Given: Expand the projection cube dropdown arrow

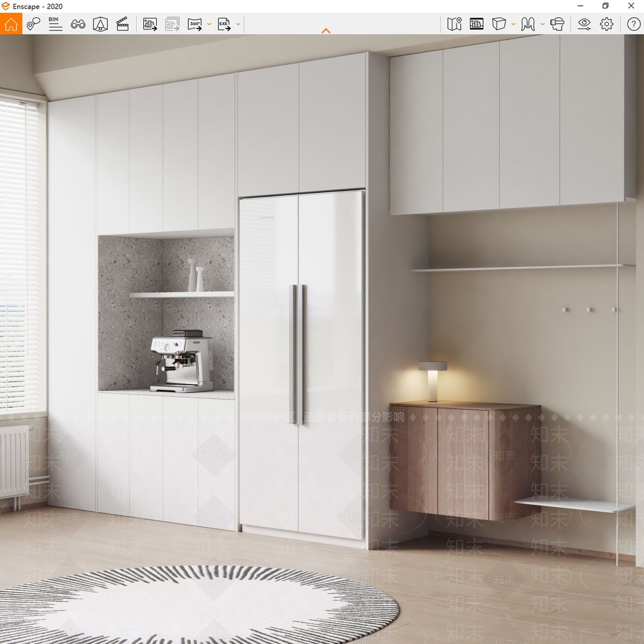Looking at the screenshot, I should pyautogui.click(x=513, y=24).
